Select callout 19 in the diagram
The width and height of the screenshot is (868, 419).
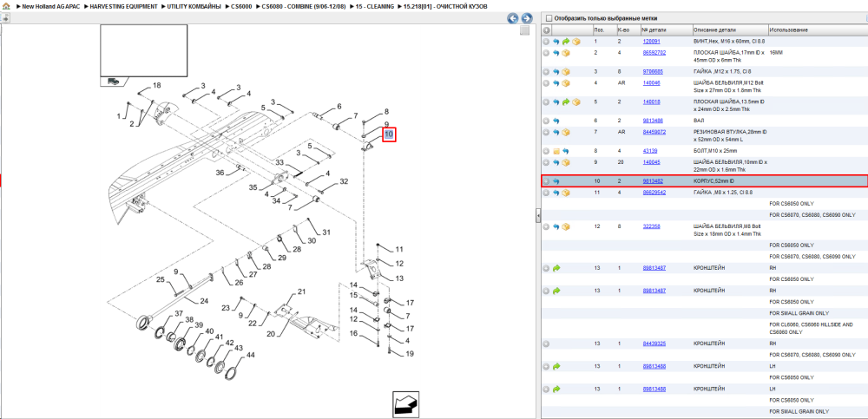pyautogui.click(x=410, y=354)
